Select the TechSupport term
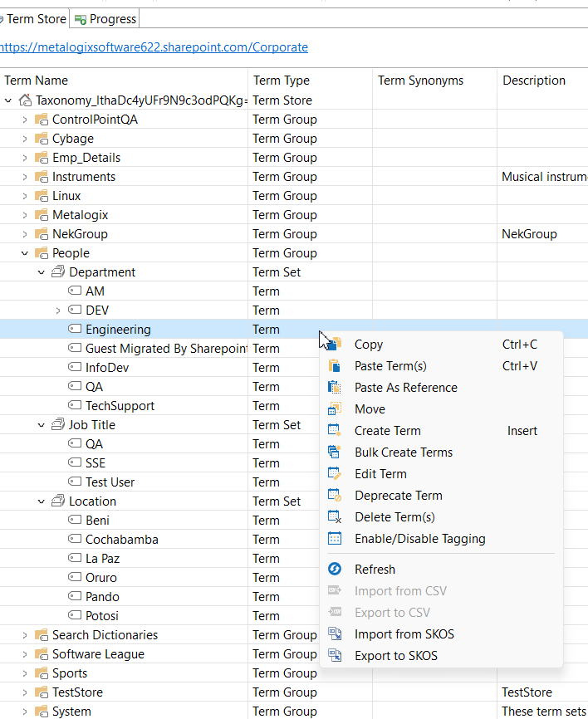 tap(120, 406)
